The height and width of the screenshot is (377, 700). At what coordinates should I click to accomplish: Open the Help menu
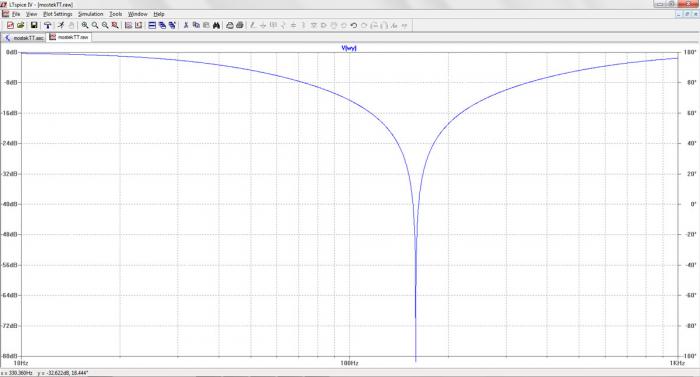pyautogui.click(x=159, y=14)
